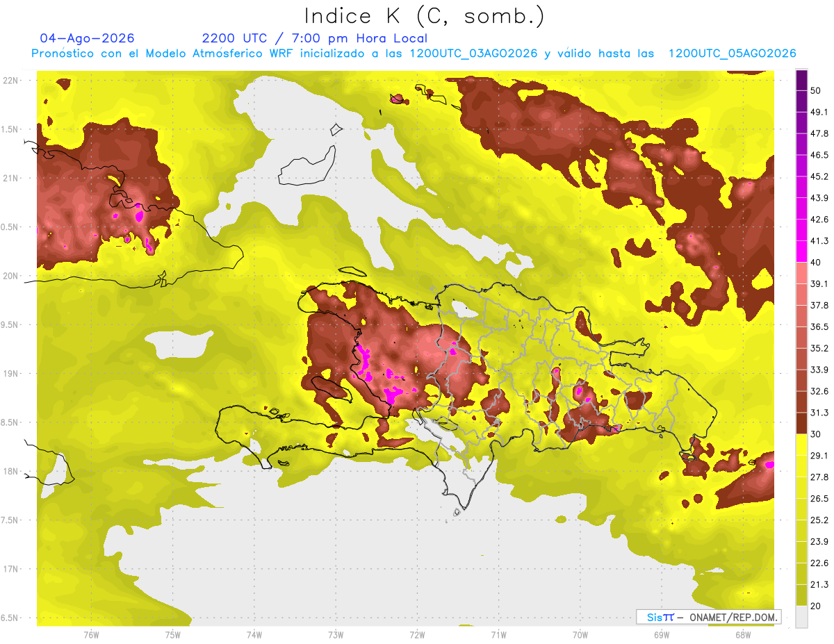Click the legend value 50
Image resolution: width=834 pixels, height=644 pixels.
816,90
